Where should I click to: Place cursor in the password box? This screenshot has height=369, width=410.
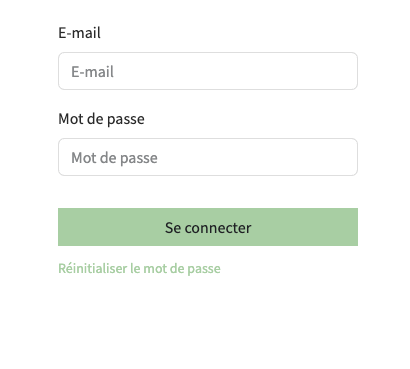click(x=208, y=157)
